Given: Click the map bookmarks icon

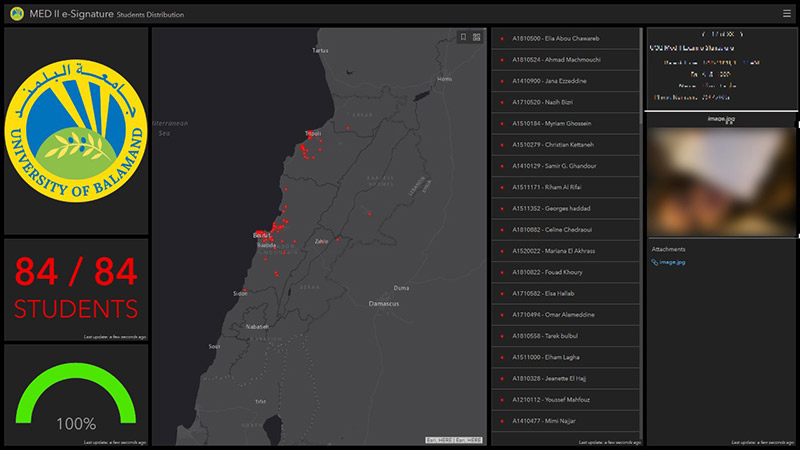Looking at the screenshot, I should (x=463, y=37).
